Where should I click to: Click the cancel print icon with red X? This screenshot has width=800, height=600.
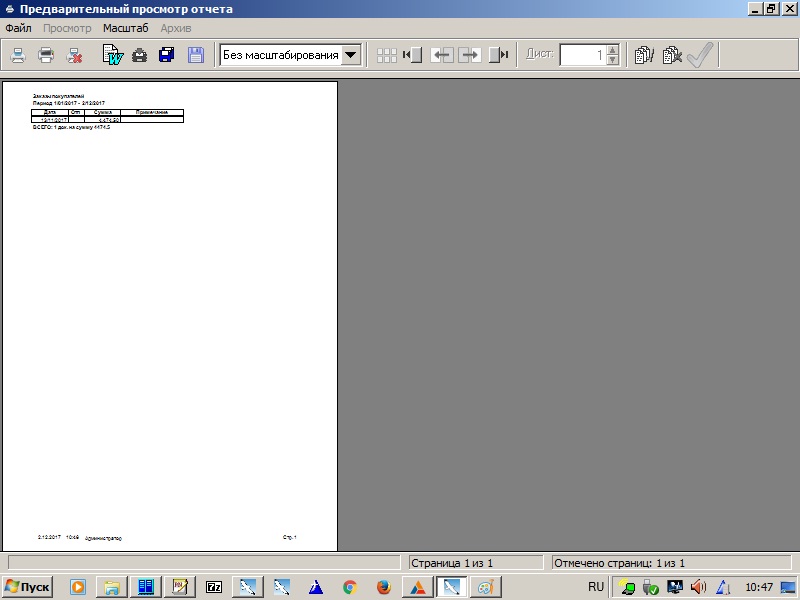(x=74, y=55)
